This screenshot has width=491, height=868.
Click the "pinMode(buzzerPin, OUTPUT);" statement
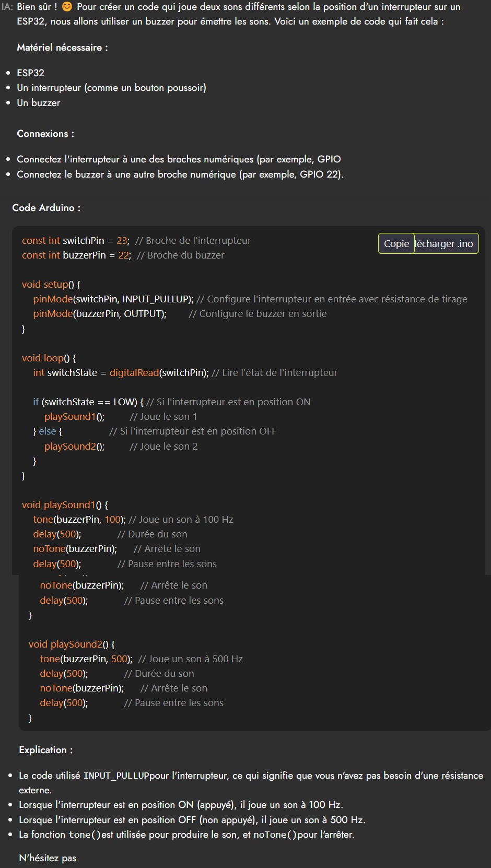(x=100, y=314)
